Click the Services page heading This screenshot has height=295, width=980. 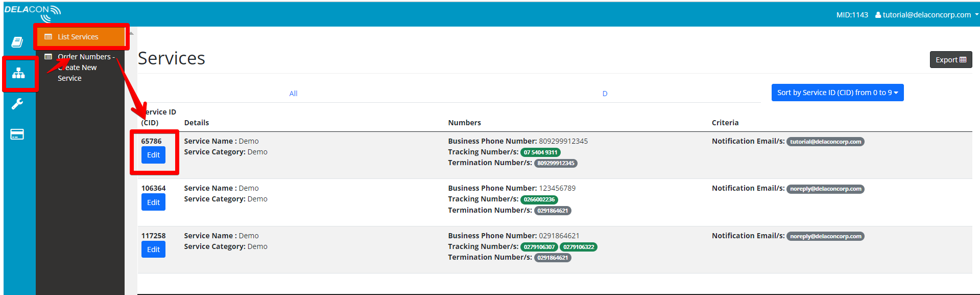point(172,58)
